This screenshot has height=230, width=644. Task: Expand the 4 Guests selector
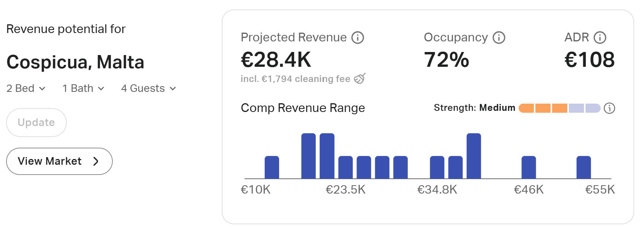pos(148,88)
